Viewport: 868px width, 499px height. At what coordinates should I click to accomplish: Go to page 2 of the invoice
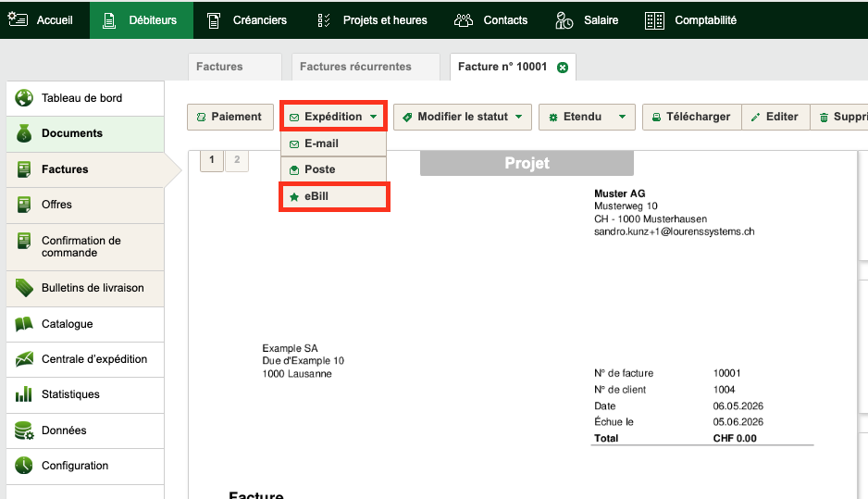point(237,160)
